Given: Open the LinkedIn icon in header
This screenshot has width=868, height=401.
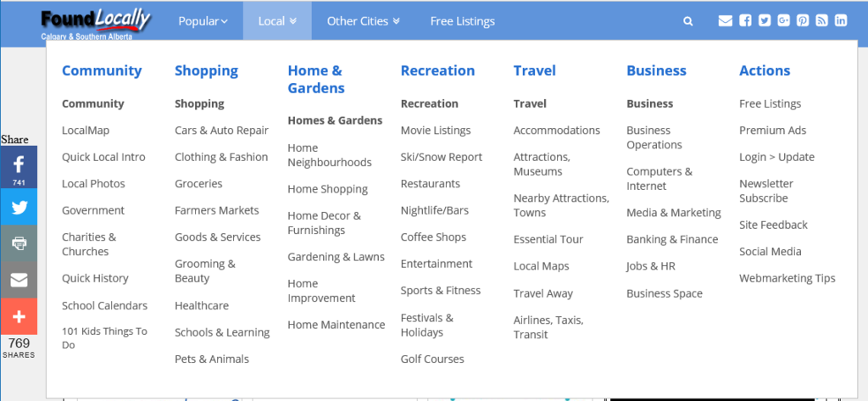Looking at the screenshot, I should tap(840, 21).
